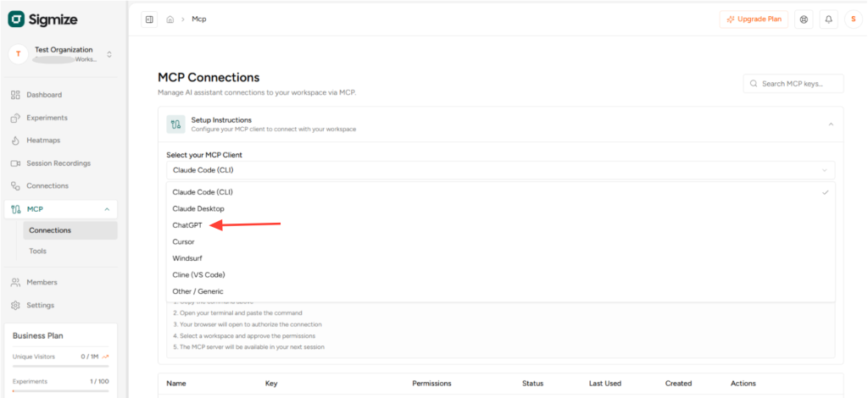The image size is (868, 398).
Task: Click the checkmark next to Claude Code (CLI)
Action: tap(826, 192)
